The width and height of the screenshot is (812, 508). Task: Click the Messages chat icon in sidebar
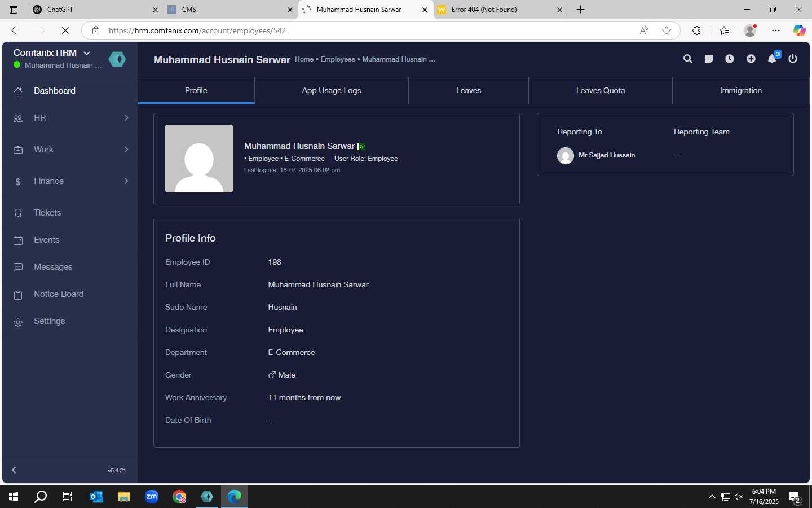[18, 267]
